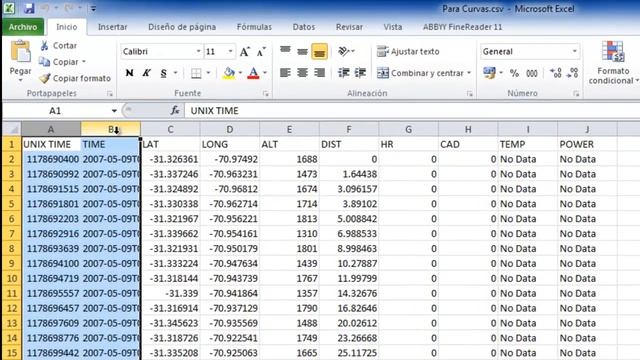Viewport: 640px width, 360px height.
Task: Switch to the Fórmulas tab
Action: pos(254,27)
